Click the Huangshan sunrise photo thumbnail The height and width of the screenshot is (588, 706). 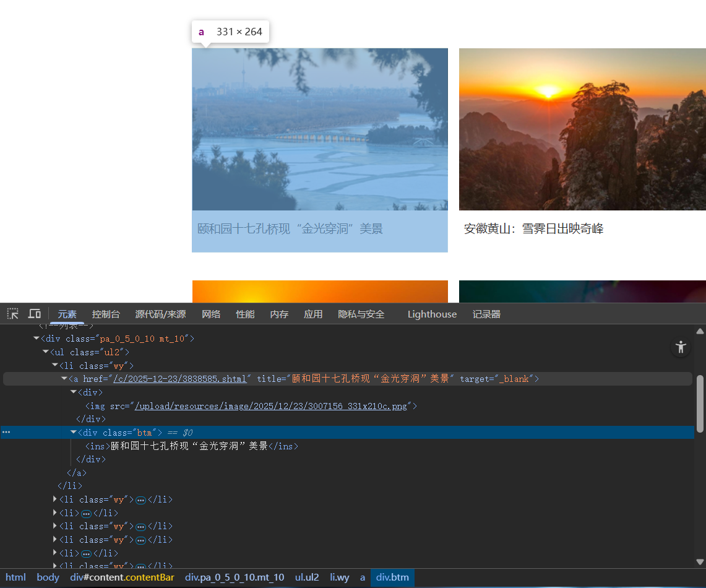tap(582, 129)
